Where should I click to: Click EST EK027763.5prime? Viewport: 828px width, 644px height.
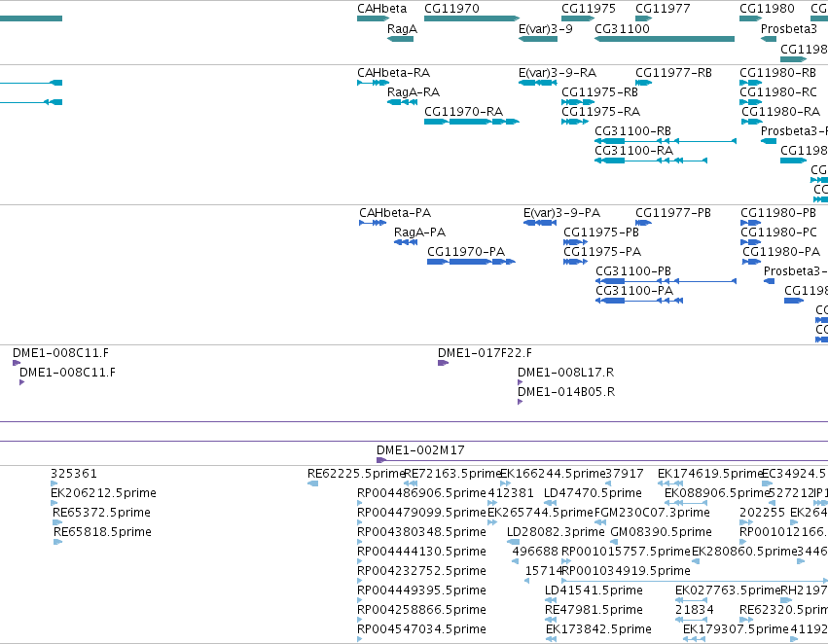pyautogui.click(x=691, y=601)
